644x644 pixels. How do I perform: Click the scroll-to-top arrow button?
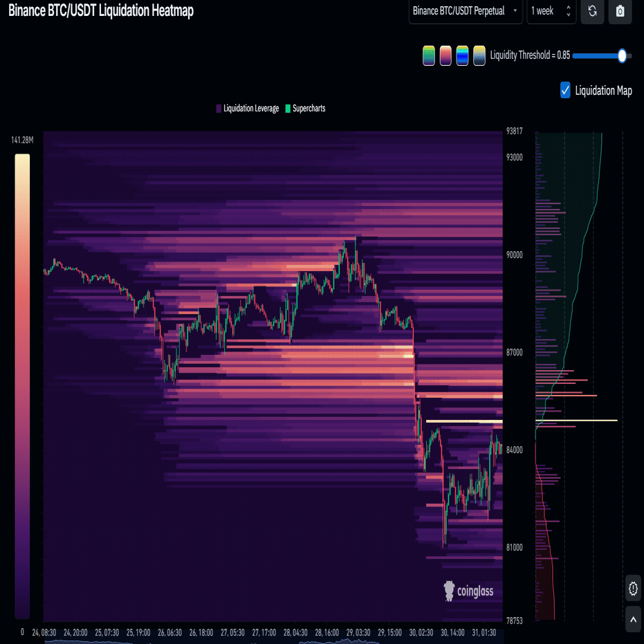click(x=633, y=619)
